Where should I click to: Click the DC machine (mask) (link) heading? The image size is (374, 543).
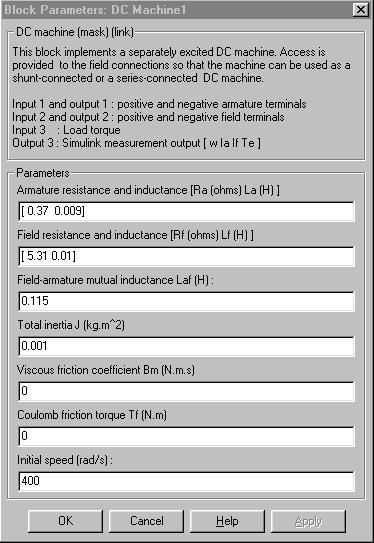[x=75, y=32]
